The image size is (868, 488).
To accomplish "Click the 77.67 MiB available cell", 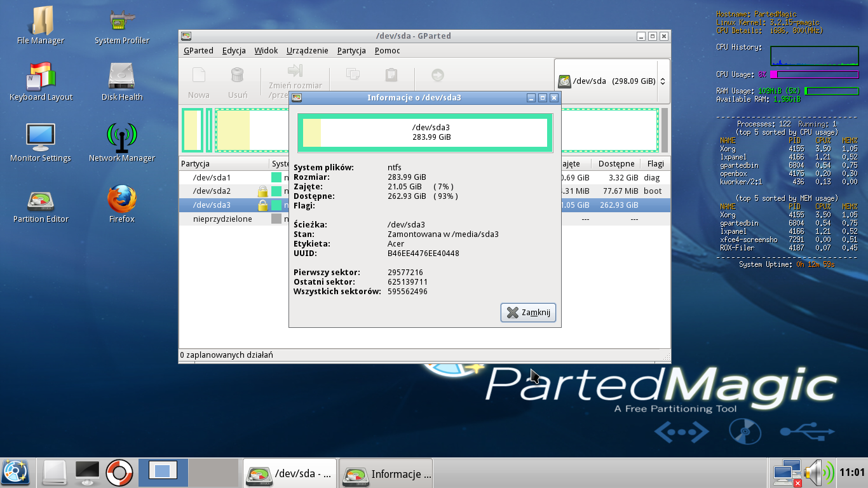I will (620, 191).
